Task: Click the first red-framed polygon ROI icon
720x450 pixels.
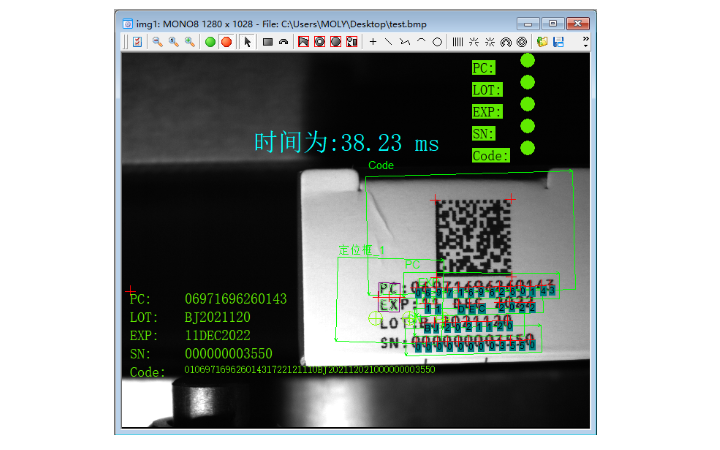Action: pyautogui.click(x=304, y=42)
